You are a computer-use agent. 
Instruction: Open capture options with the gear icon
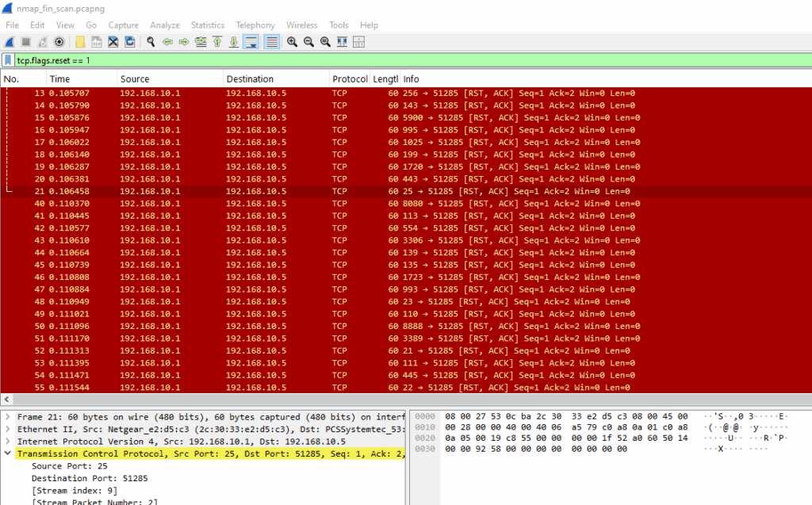pos(59,42)
